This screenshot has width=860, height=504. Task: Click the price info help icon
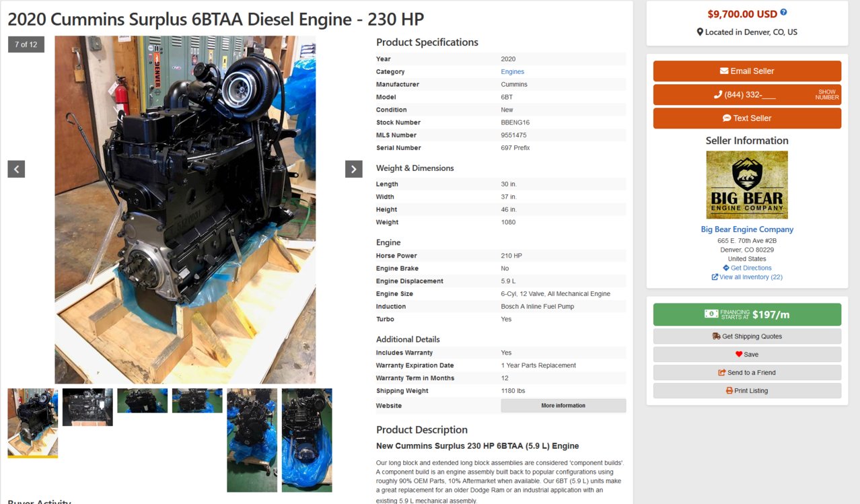(x=783, y=13)
